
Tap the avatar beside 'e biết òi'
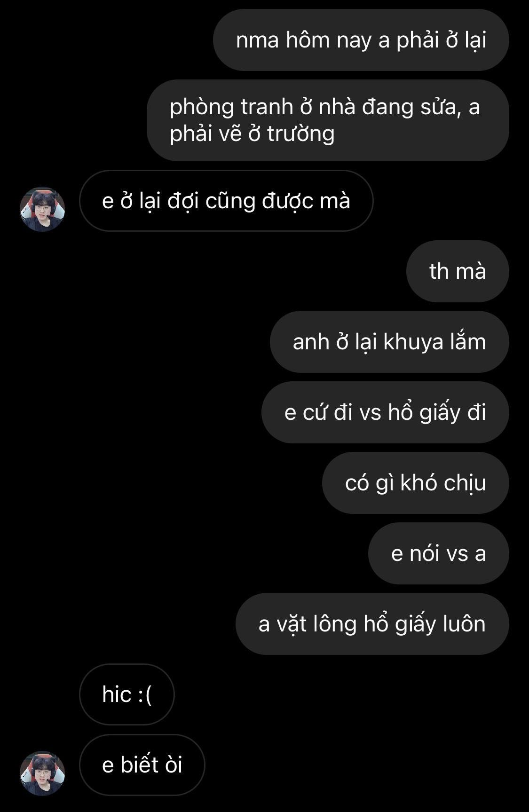[42, 773]
